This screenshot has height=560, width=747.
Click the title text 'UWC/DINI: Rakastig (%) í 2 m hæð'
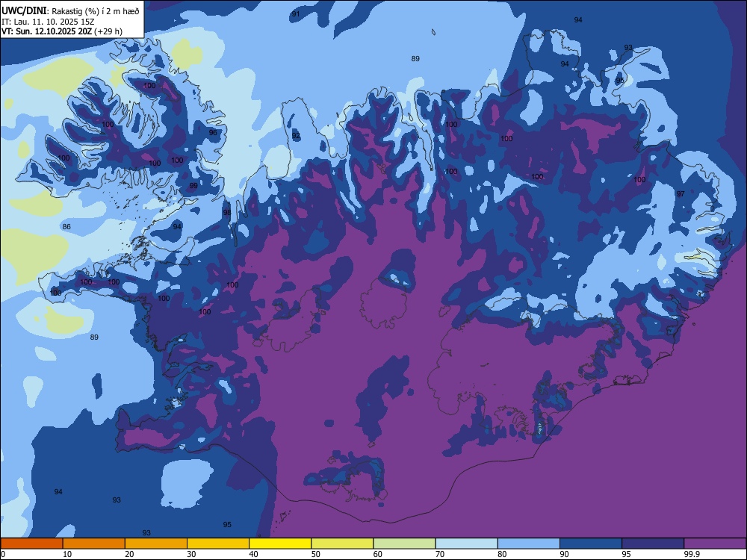point(70,11)
